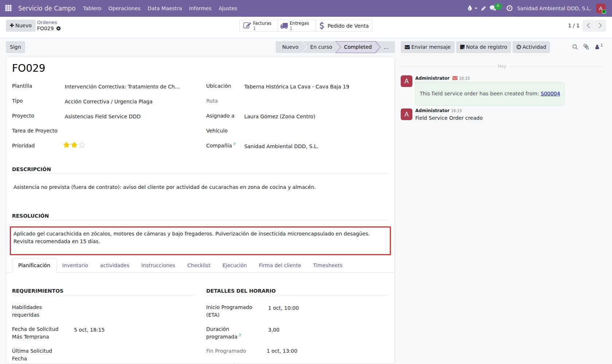Set status to Nuevo stage
The height and width of the screenshot is (364, 612).
(290, 47)
